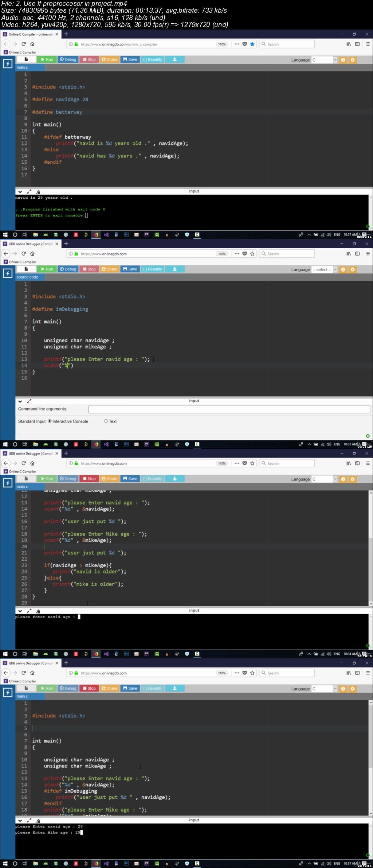The height and width of the screenshot is (868, 373).
Task: Collapse the console chevron in the 10:34 AM frame
Action: tap(20, 611)
